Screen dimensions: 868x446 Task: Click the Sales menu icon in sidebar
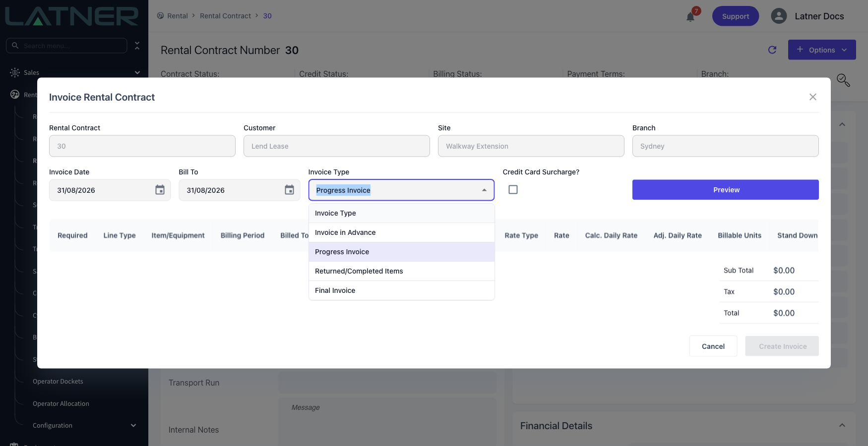point(15,72)
